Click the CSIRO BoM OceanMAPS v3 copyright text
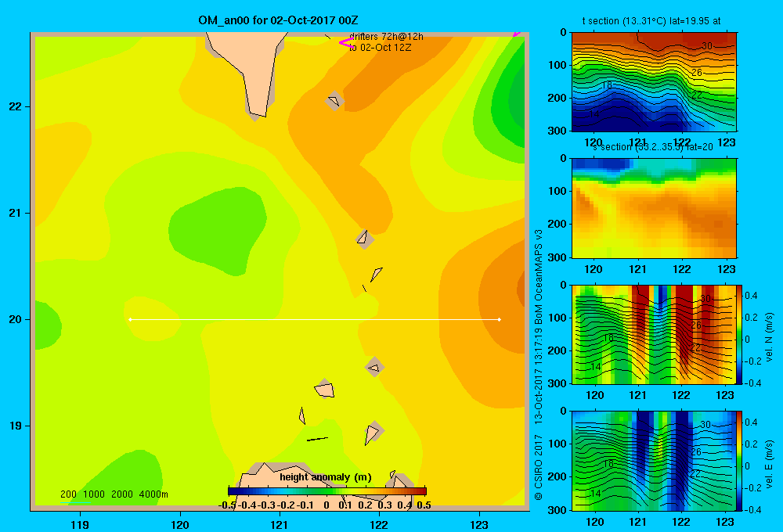The height and width of the screenshot is (532, 783). pyautogui.click(x=539, y=365)
